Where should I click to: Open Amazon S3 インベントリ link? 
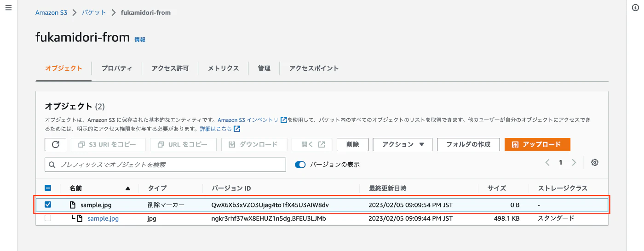click(x=248, y=120)
